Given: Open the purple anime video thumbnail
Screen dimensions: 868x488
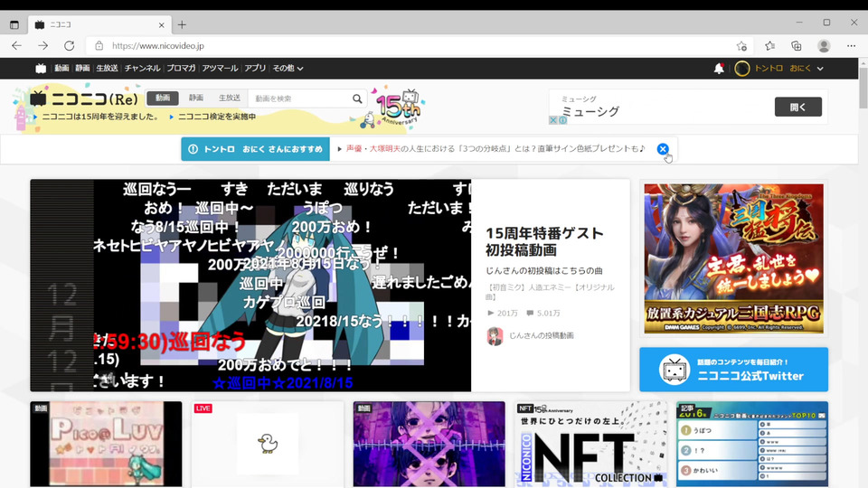Looking at the screenshot, I should point(429,445).
